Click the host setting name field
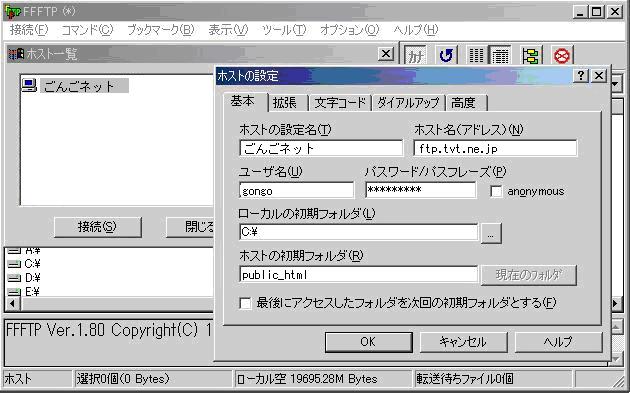The image size is (630, 393). point(321,148)
